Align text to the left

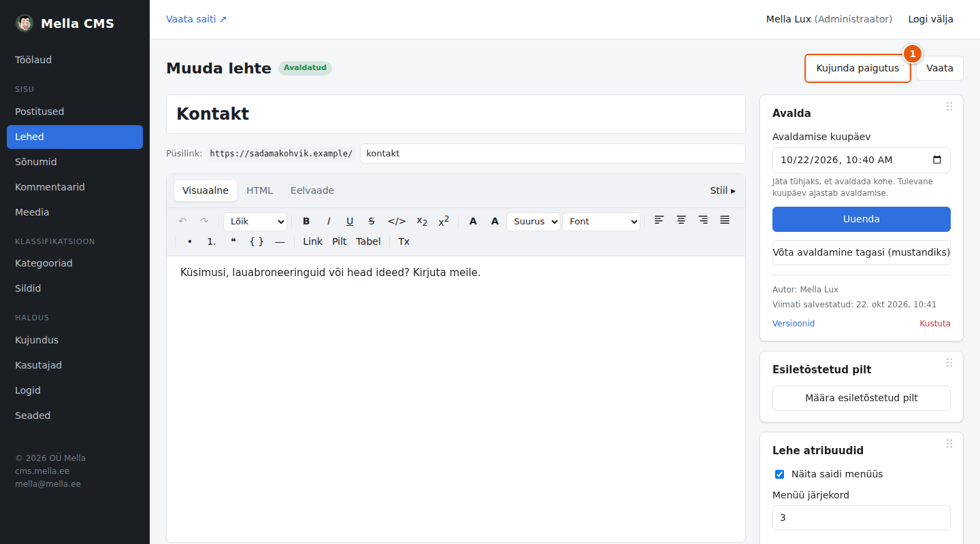click(659, 220)
